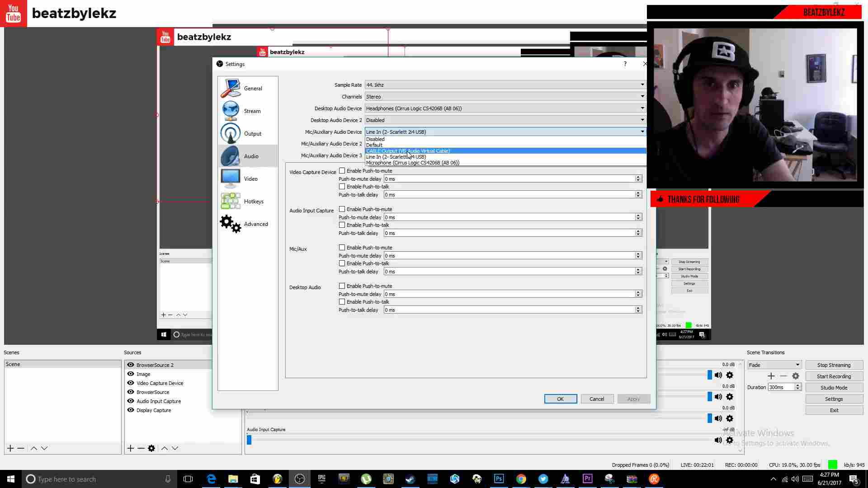Select the Scene item in Scenes list

click(63, 364)
